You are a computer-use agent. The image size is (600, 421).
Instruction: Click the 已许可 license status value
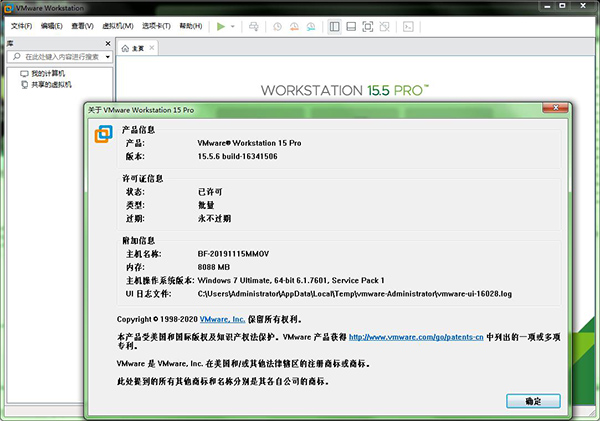pyautogui.click(x=210, y=192)
